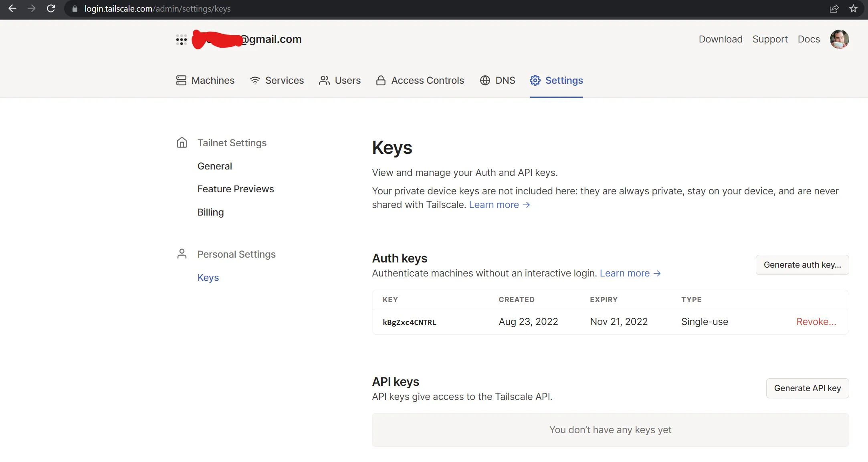The height and width of the screenshot is (462, 868).
Task: Open the Google apps grid icon
Action: click(182, 39)
